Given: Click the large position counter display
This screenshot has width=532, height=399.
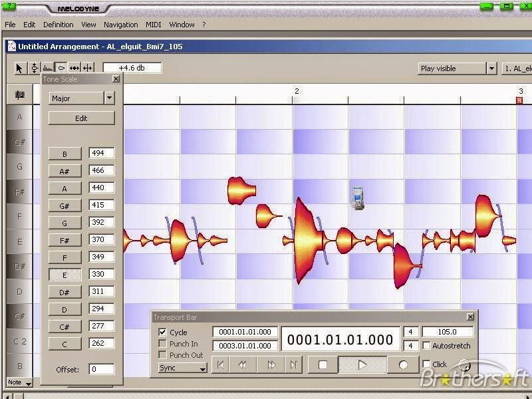Looking at the screenshot, I should tap(340, 339).
